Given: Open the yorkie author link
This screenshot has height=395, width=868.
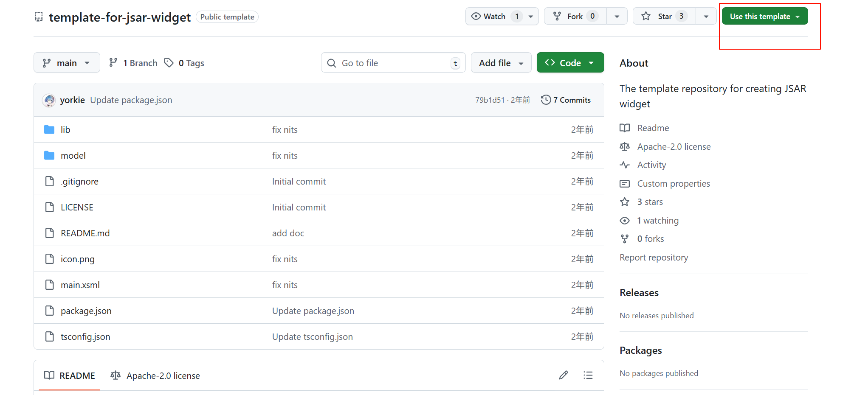Looking at the screenshot, I should click(x=72, y=100).
